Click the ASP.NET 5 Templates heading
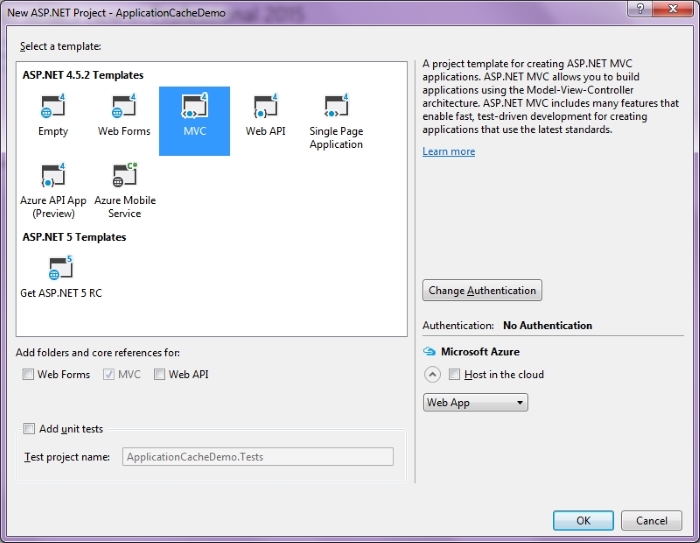 pyautogui.click(x=75, y=237)
